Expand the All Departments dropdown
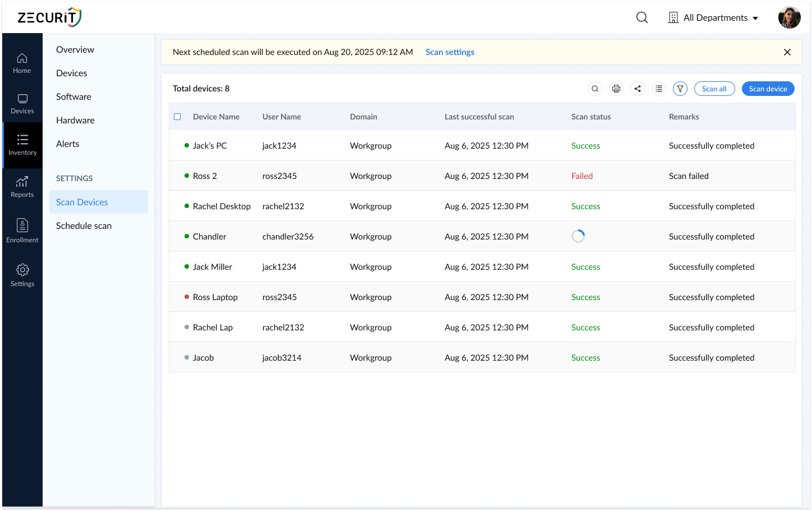This screenshot has width=812, height=511. [713, 17]
